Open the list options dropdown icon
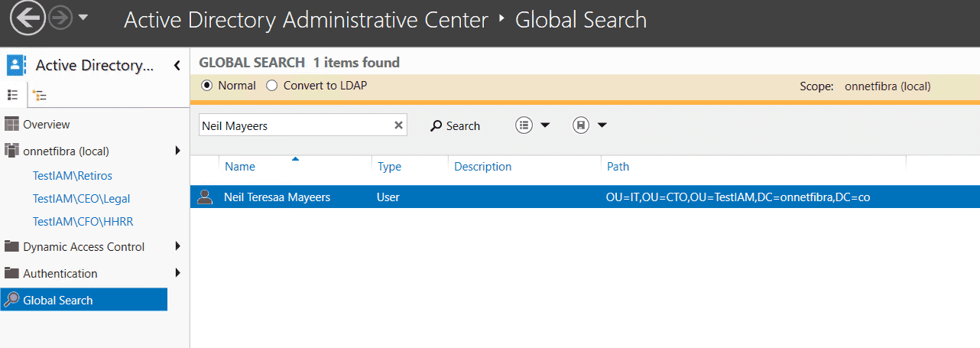The image size is (980, 348). click(533, 125)
